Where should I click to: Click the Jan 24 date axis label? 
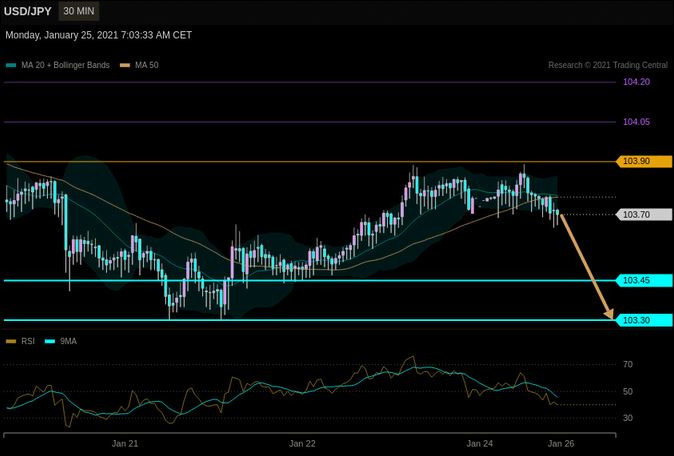(x=480, y=444)
